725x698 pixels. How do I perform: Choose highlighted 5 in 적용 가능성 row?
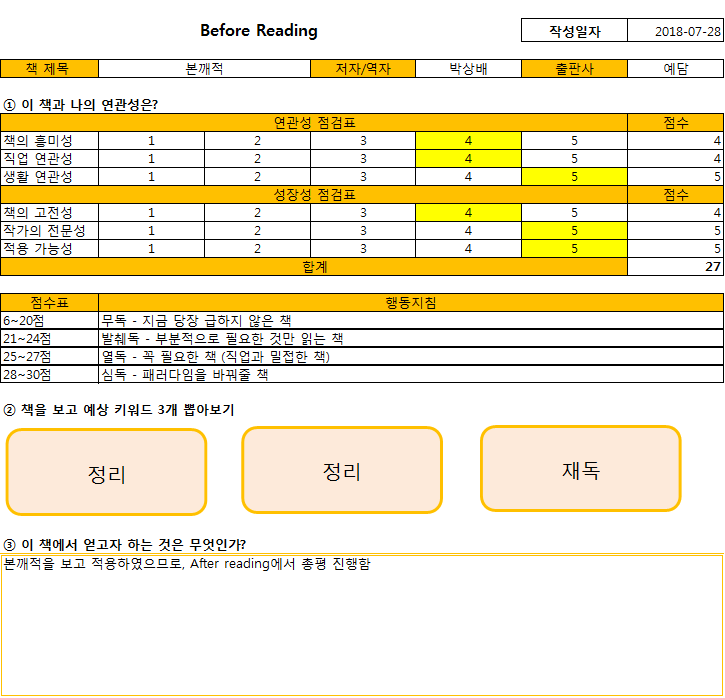tap(574, 249)
